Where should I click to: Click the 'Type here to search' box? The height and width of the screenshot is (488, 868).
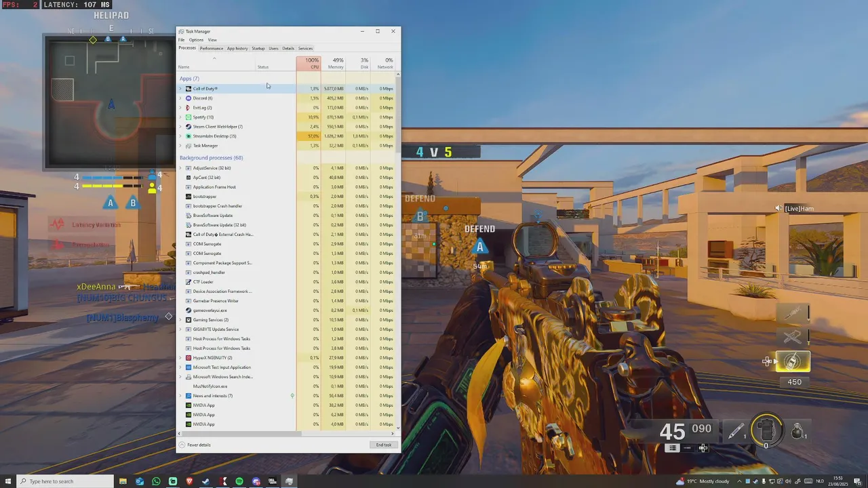[x=65, y=481]
